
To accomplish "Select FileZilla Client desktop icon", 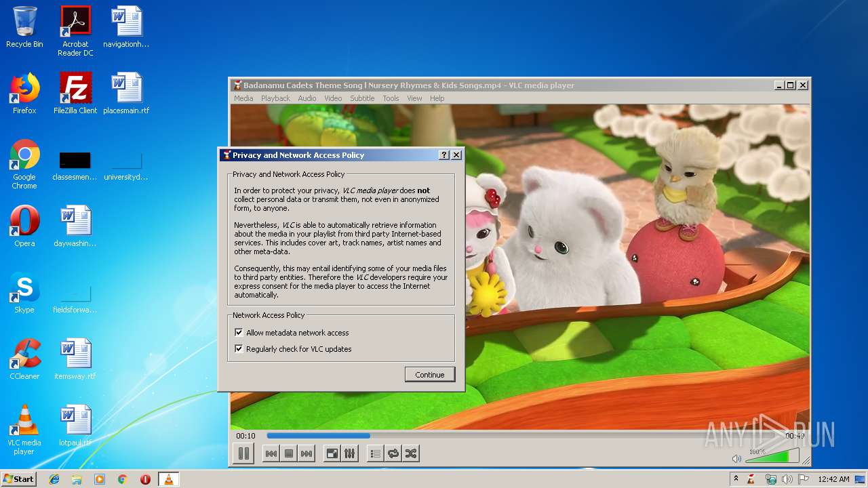I will [x=75, y=94].
